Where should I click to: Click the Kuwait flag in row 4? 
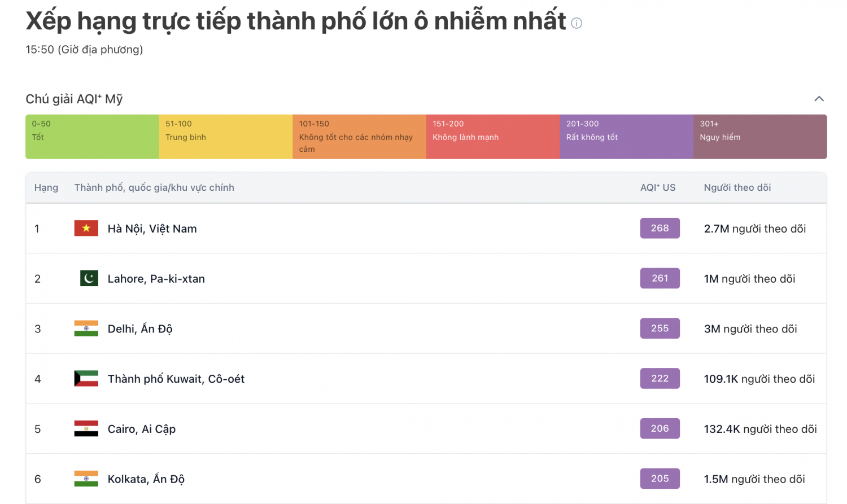point(86,378)
